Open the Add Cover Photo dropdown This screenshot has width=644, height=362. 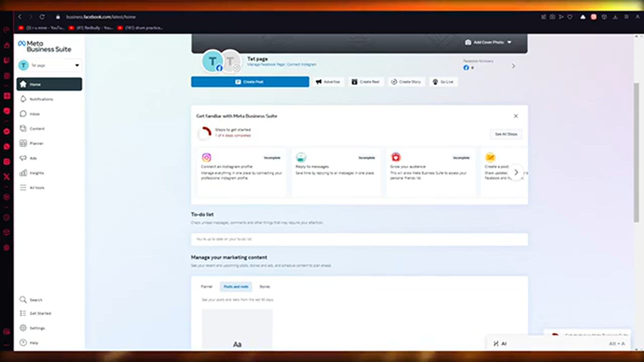coord(488,42)
